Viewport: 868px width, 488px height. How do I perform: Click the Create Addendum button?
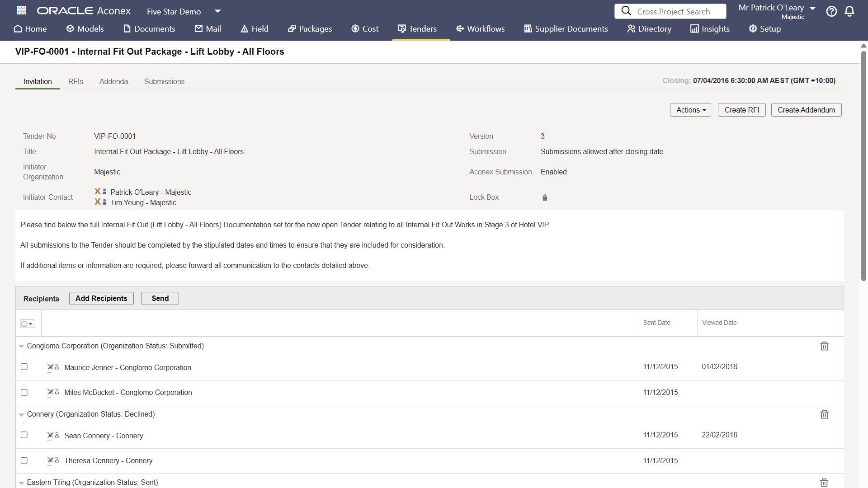[x=806, y=110]
